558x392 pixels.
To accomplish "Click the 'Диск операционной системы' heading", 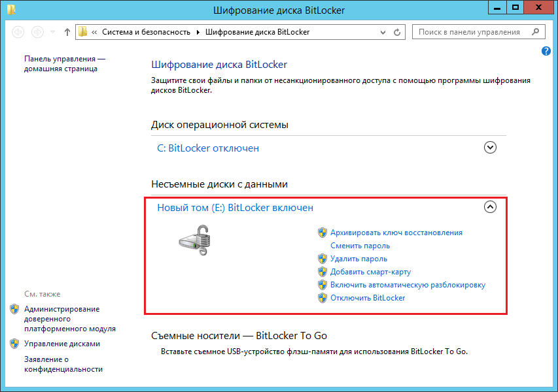I will (x=220, y=125).
